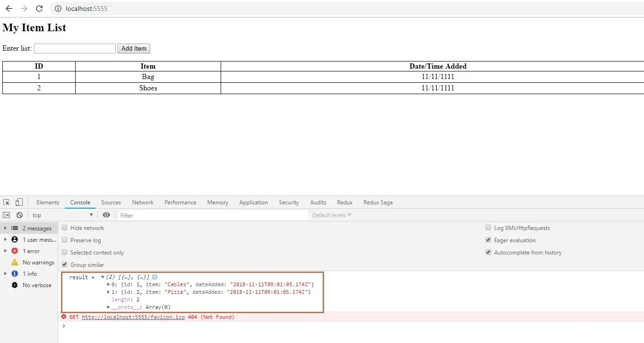Open the Network tab
Image resolution: width=644 pixels, height=343 pixels.
pyautogui.click(x=143, y=202)
